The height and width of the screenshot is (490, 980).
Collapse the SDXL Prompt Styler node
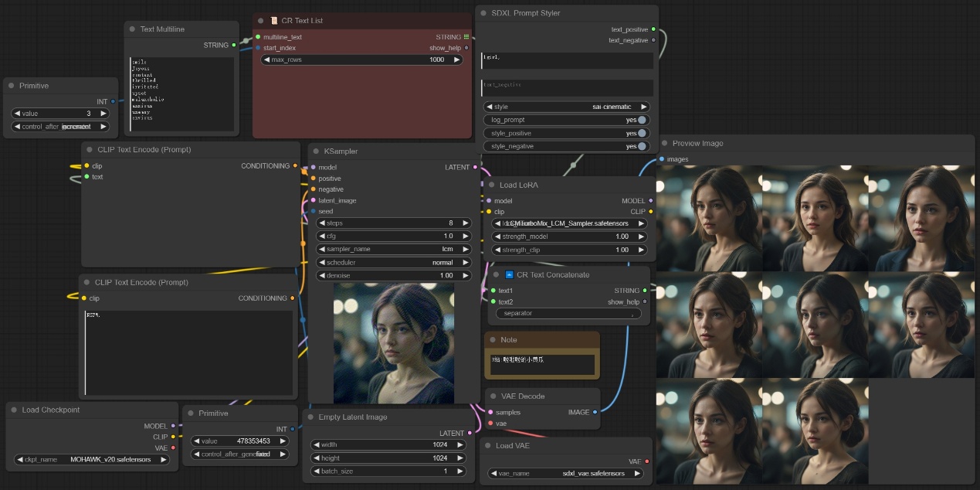point(483,13)
